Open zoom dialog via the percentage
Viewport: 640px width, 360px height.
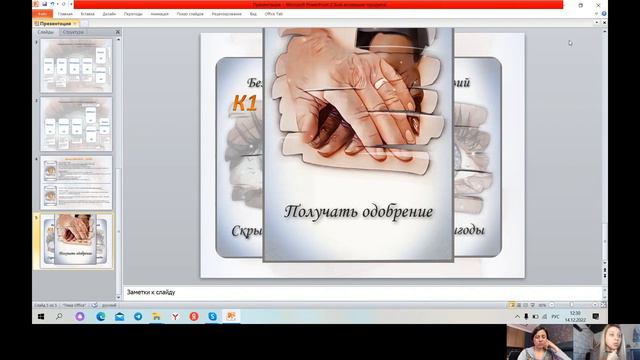[542, 305]
